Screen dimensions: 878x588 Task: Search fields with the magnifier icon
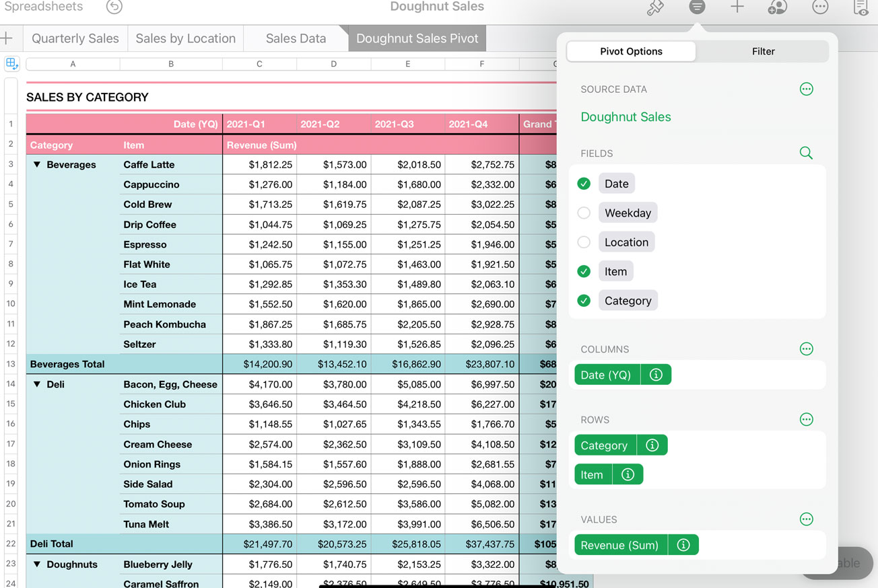(806, 153)
